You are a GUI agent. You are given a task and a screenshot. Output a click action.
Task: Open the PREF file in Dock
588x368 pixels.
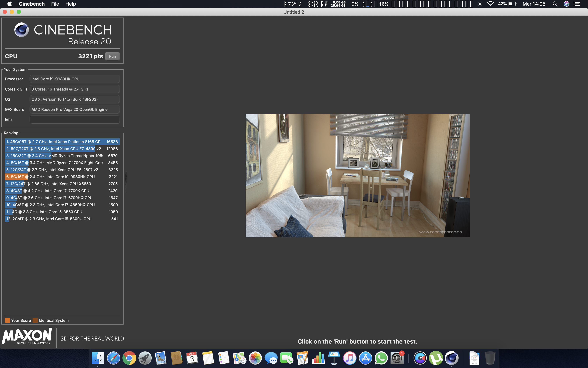(x=474, y=358)
